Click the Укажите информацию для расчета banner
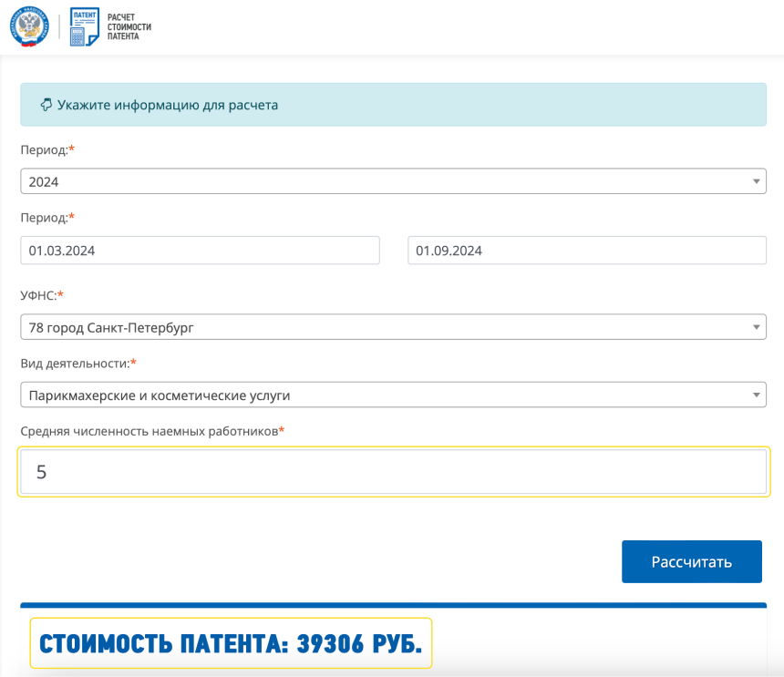784x677 pixels. (x=392, y=104)
